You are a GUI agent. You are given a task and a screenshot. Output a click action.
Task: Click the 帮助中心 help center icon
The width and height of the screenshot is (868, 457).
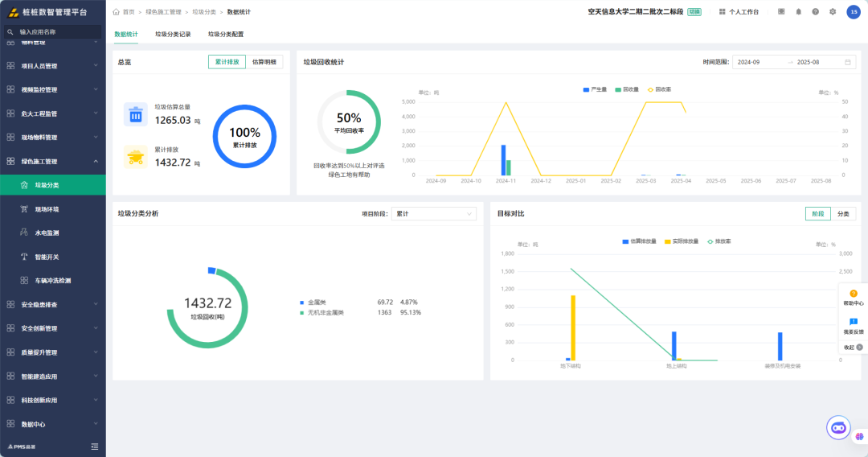pyautogui.click(x=853, y=298)
